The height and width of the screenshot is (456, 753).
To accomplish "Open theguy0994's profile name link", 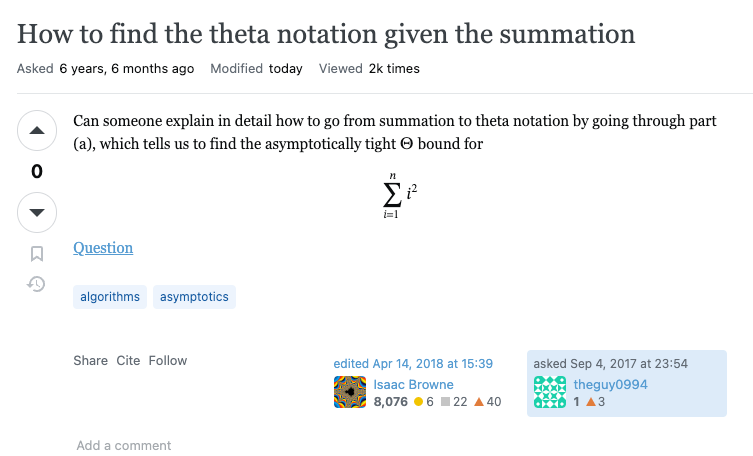I will click(610, 384).
